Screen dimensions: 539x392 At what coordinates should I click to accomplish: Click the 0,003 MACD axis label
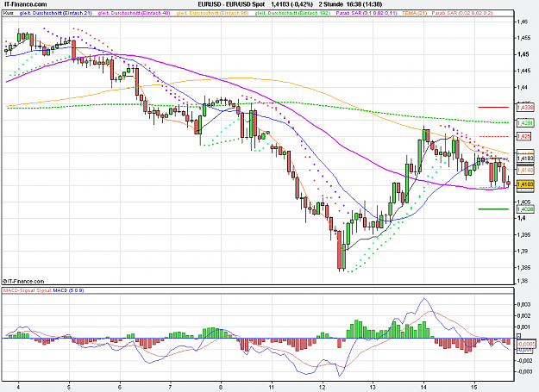(x=524, y=304)
